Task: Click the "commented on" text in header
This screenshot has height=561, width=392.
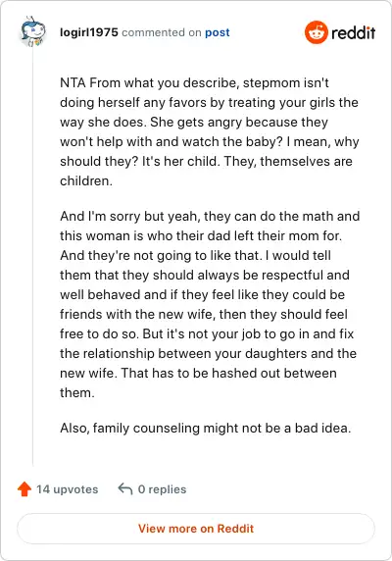Action: coord(162,32)
